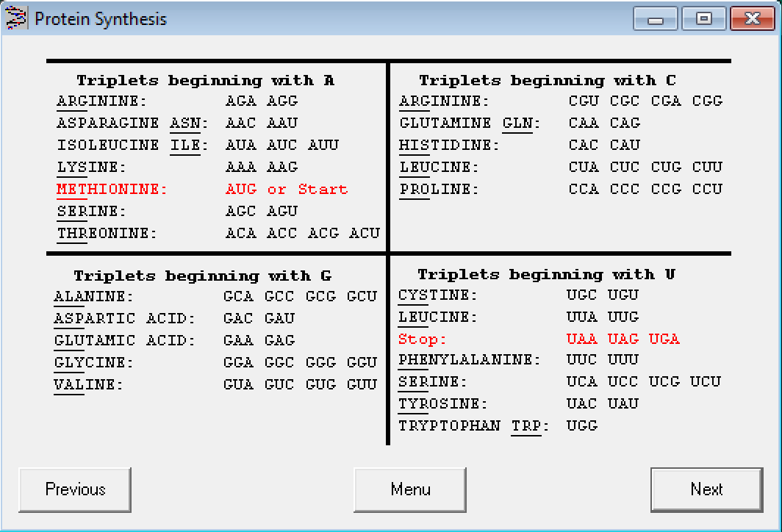This screenshot has height=532, width=782.
Task: Pick the HISTIDINE entry
Action: tap(449, 145)
